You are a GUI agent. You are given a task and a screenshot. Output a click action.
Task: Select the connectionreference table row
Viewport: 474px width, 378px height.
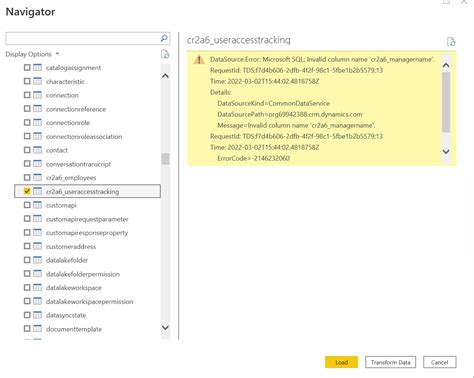point(87,109)
